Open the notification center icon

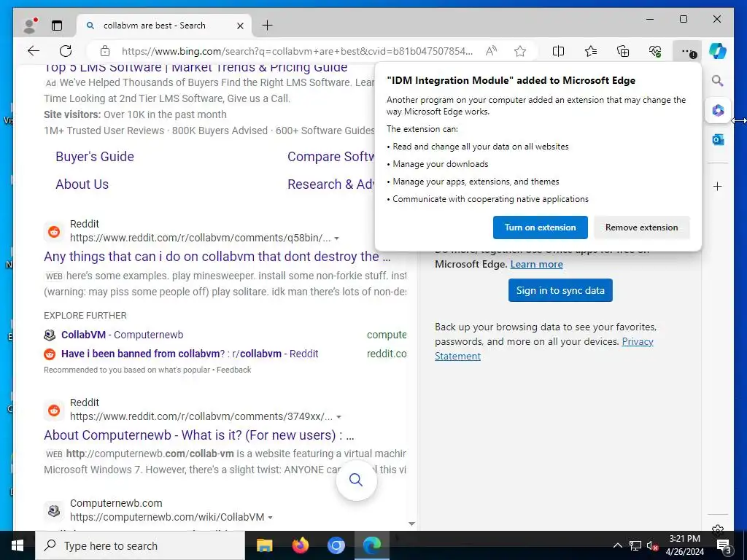[724, 545]
